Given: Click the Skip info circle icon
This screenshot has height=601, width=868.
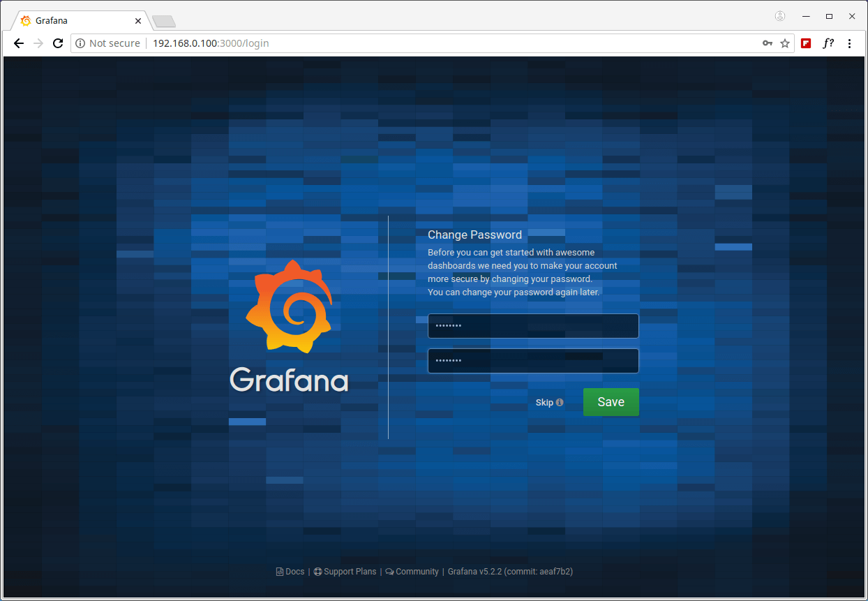Looking at the screenshot, I should pos(560,403).
